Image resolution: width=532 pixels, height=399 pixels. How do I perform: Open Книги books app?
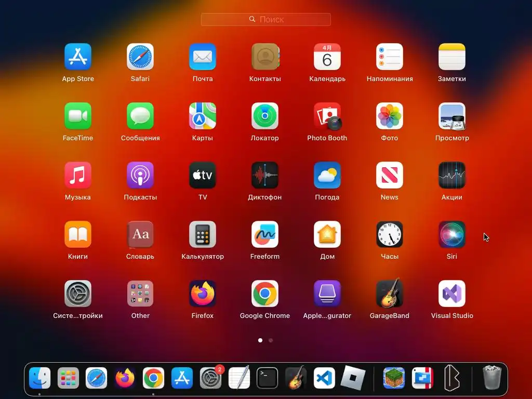click(x=78, y=234)
